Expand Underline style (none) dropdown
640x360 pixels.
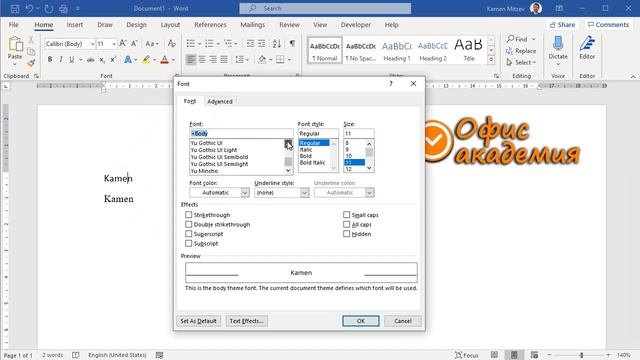click(304, 193)
